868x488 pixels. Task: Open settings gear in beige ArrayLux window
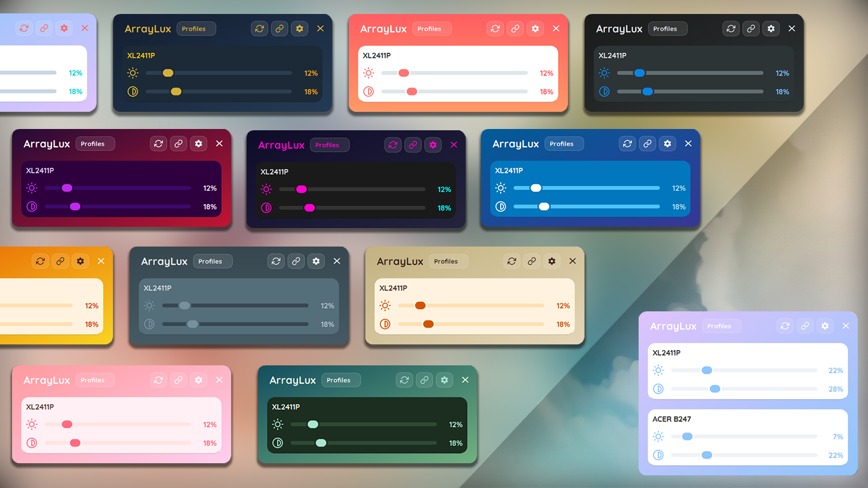point(552,261)
